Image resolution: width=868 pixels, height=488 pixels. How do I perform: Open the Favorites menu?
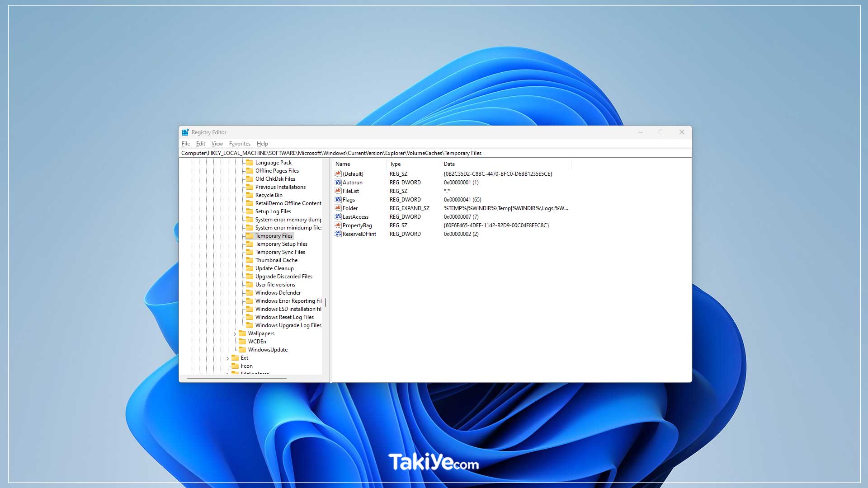(x=240, y=144)
